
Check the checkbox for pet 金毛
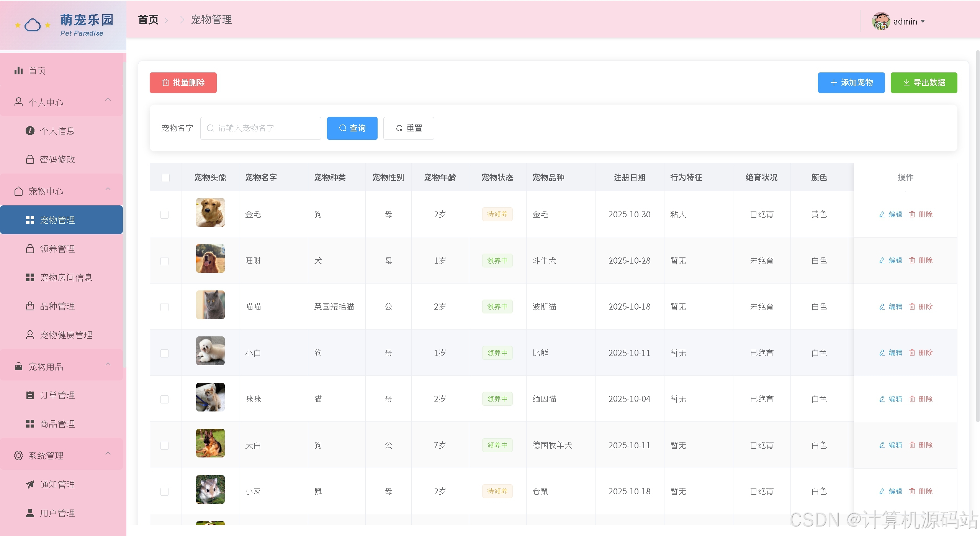click(x=164, y=215)
